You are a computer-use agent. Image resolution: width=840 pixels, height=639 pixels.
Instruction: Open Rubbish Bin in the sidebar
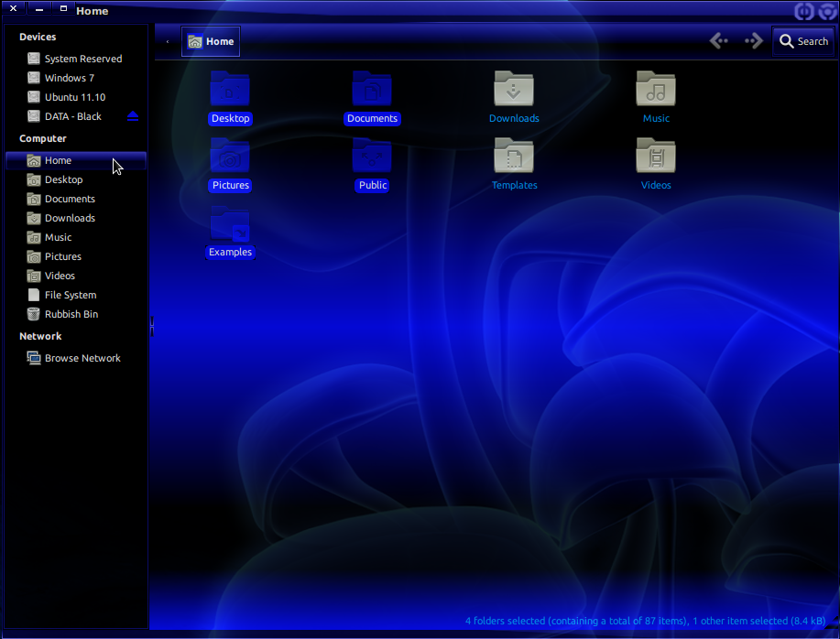pos(75,314)
